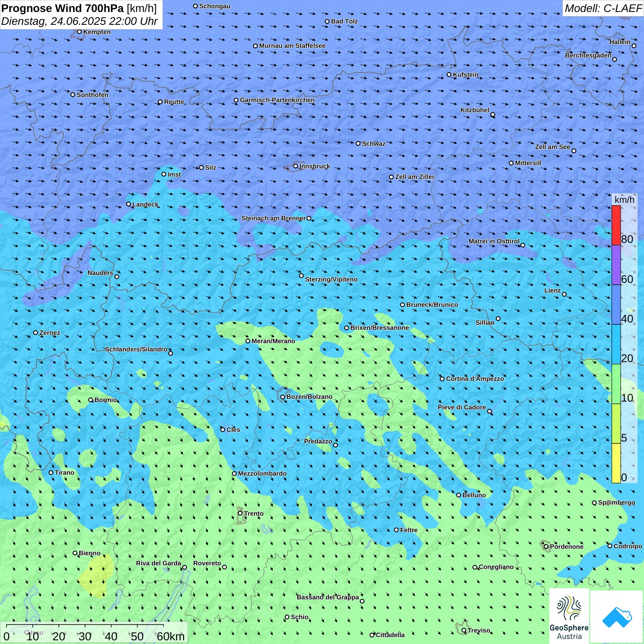Click the Lienz label
This screenshot has height=644, width=644.
[552, 290]
